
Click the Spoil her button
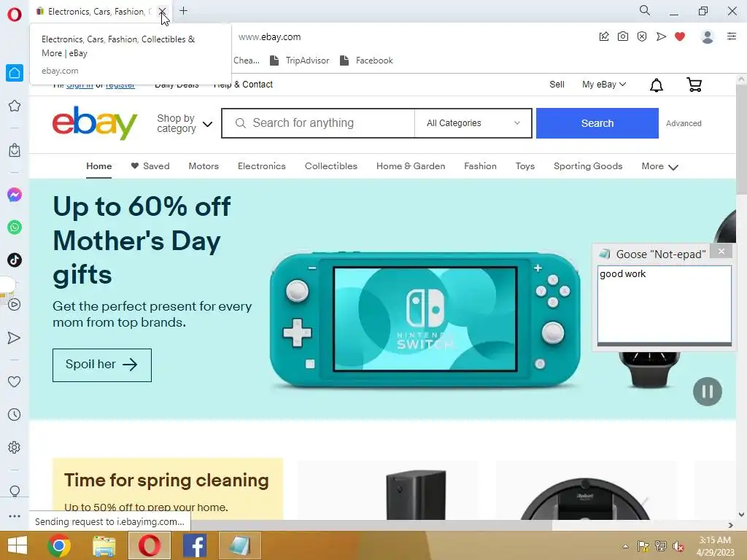[102, 365]
